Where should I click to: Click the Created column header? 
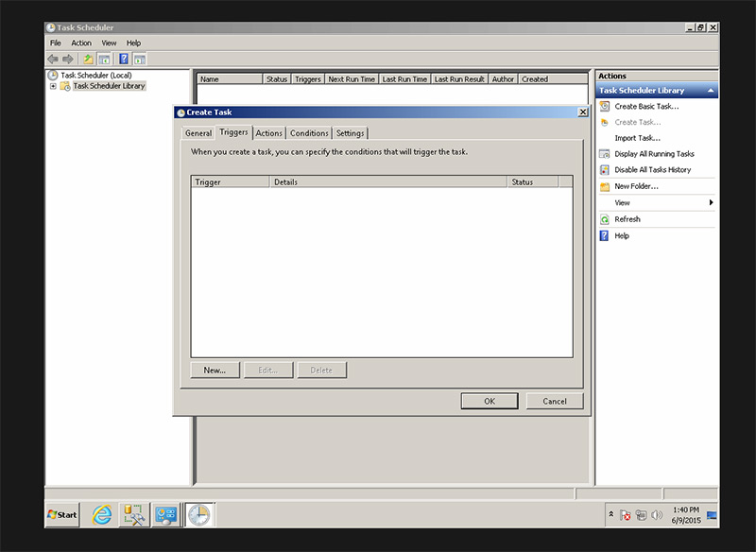click(x=553, y=79)
